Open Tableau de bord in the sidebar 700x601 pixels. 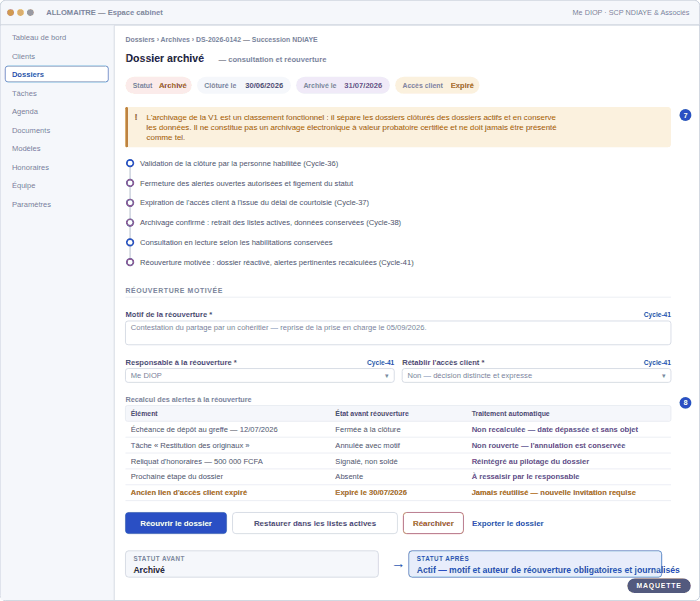(39, 38)
